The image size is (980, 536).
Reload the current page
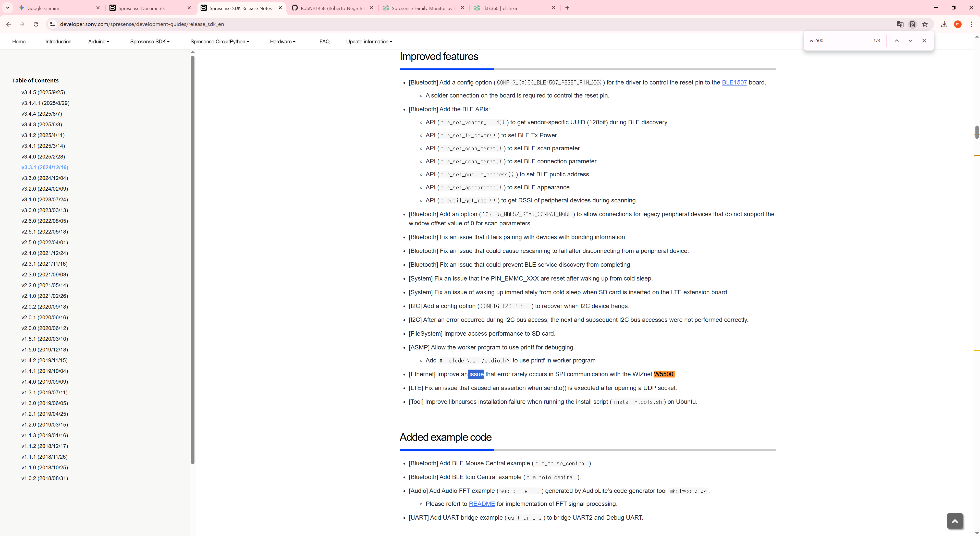coord(36,24)
